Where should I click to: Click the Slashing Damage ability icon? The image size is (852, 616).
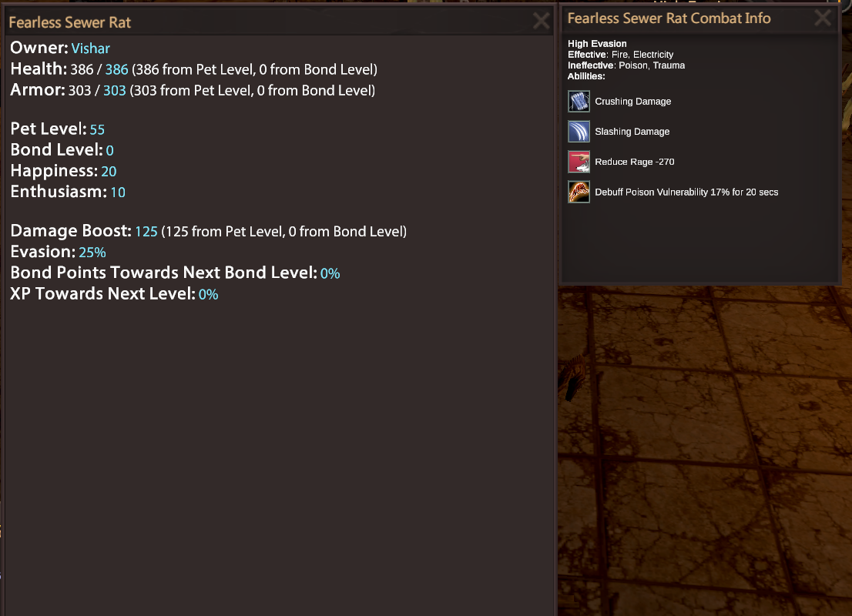tap(579, 132)
